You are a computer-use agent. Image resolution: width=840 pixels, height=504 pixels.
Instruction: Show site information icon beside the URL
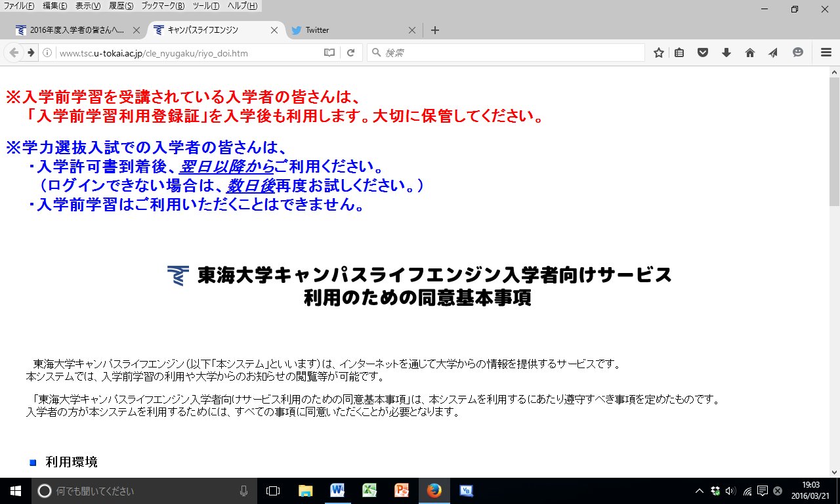point(47,52)
